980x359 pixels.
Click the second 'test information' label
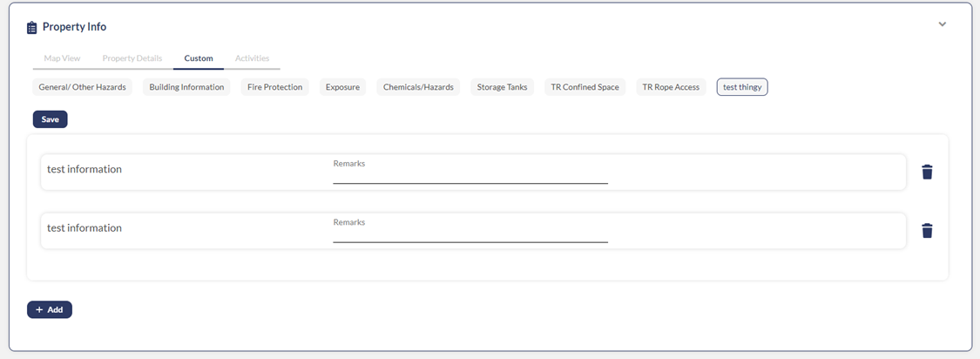coord(84,228)
